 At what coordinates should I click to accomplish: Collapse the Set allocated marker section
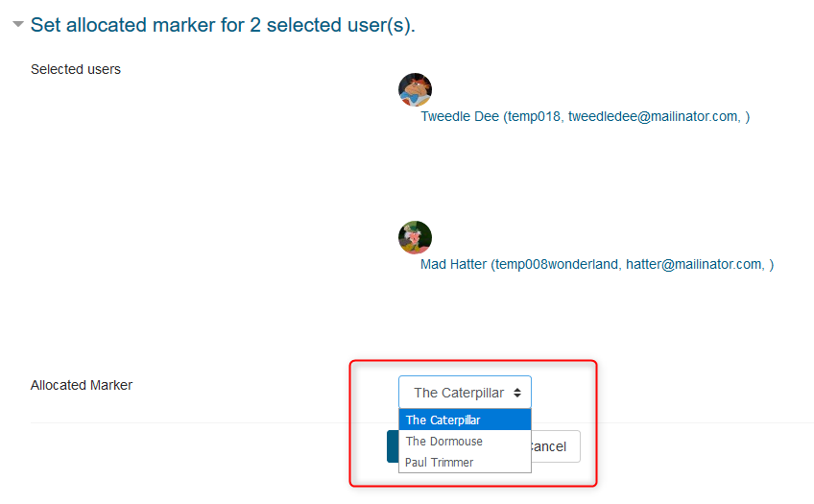pyautogui.click(x=18, y=25)
